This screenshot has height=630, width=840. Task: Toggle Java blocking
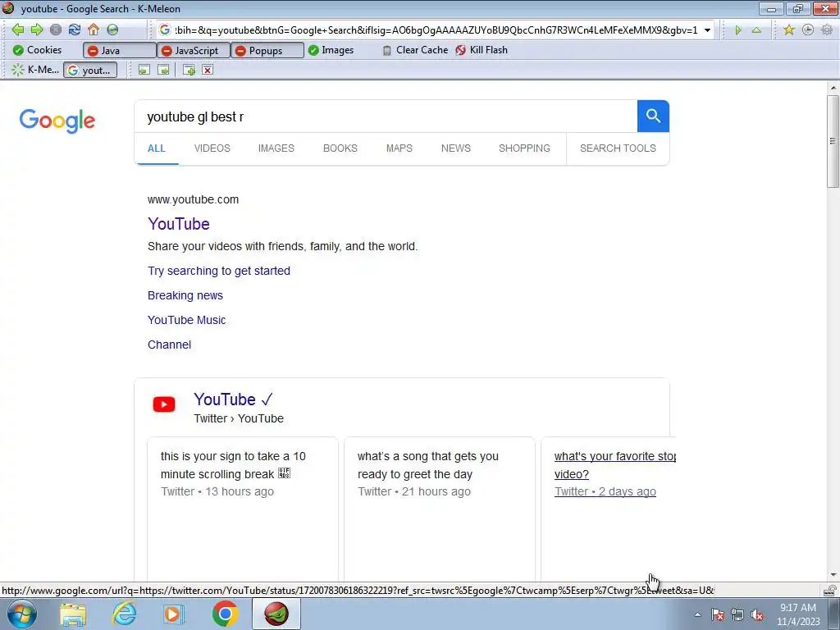click(x=120, y=50)
